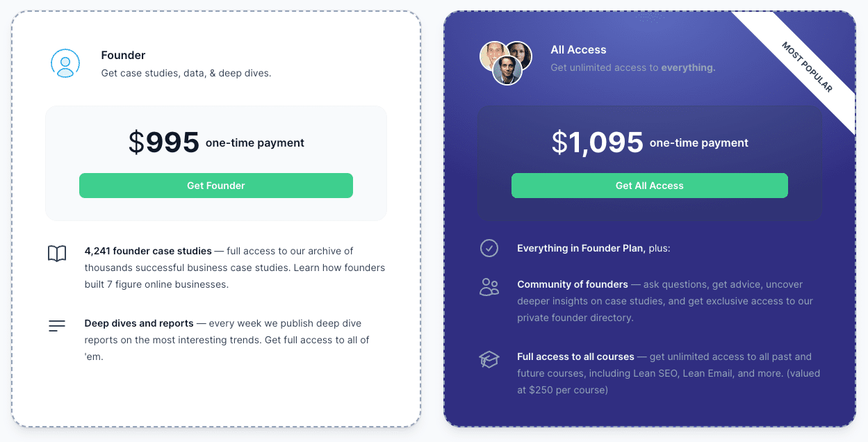Click the Founder plan title
The height and width of the screenshot is (442, 868).
[123, 55]
